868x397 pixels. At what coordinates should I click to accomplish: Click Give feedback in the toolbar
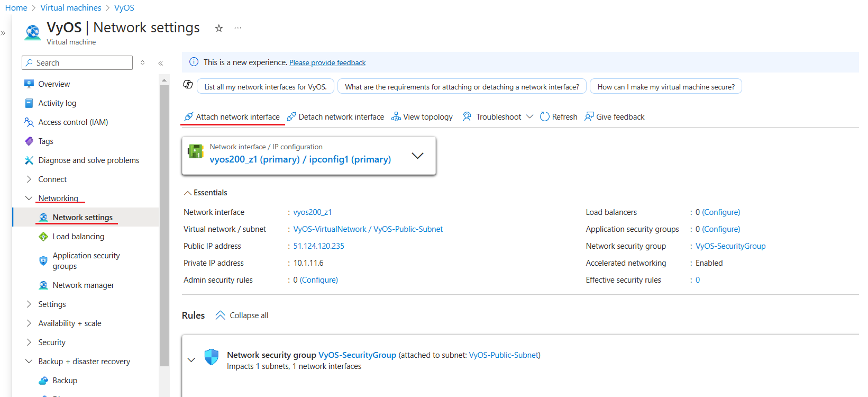pyautogui.click(x=615, y=117)
